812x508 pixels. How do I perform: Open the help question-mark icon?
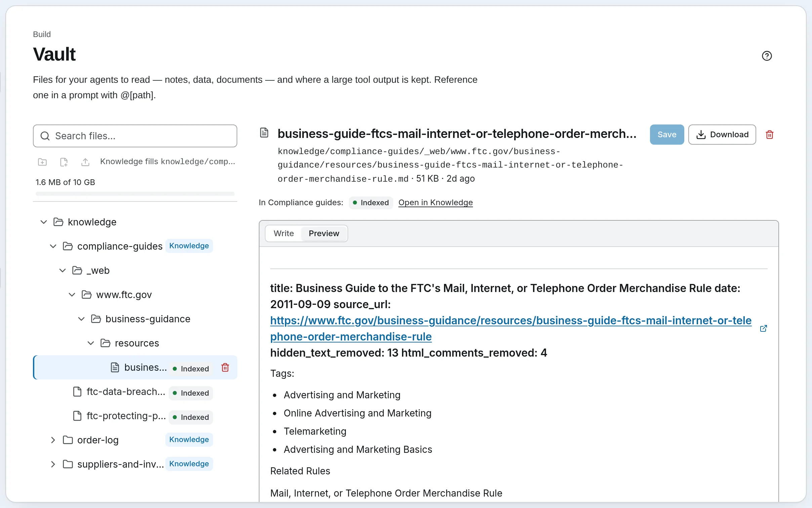[x=767, y=56]
